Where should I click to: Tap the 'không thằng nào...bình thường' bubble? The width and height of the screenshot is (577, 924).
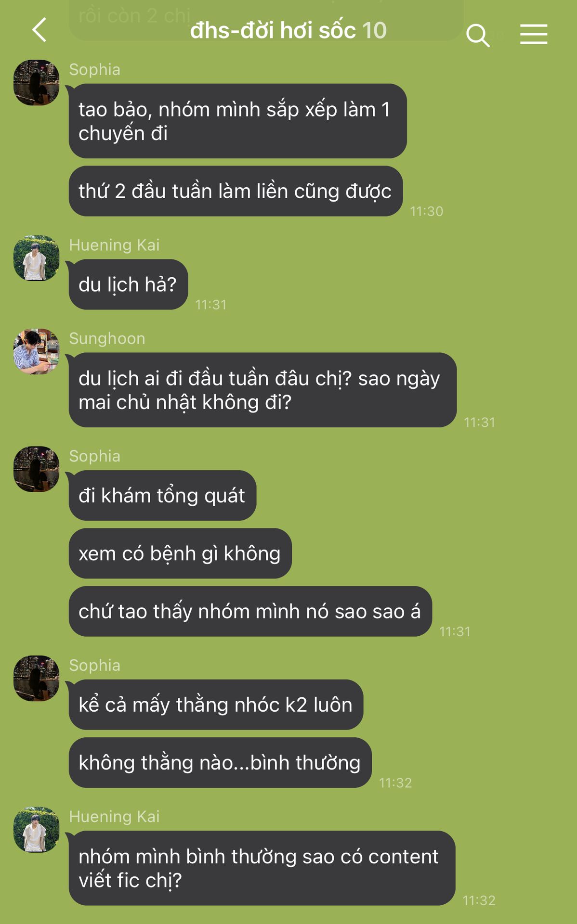pos(220,763)
